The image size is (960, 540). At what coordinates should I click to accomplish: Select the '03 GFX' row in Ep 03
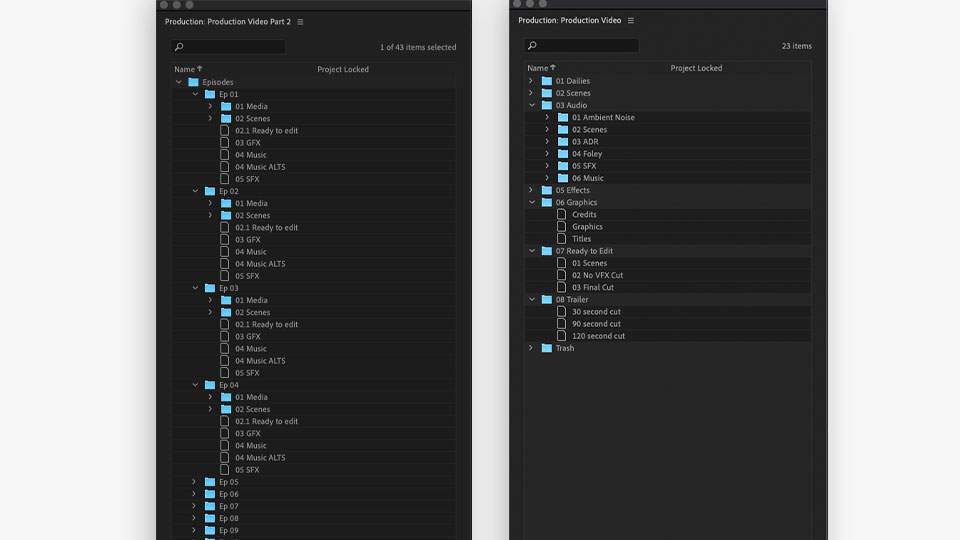coord(313,337)
